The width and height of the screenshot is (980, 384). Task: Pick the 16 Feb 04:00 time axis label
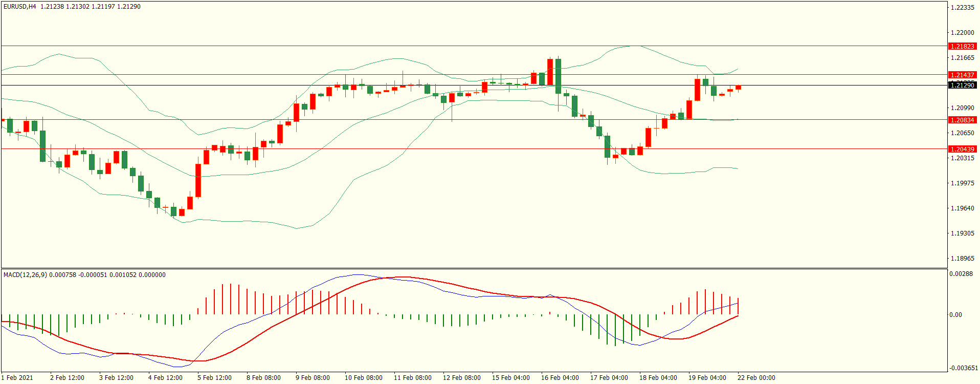coord(560,378)
